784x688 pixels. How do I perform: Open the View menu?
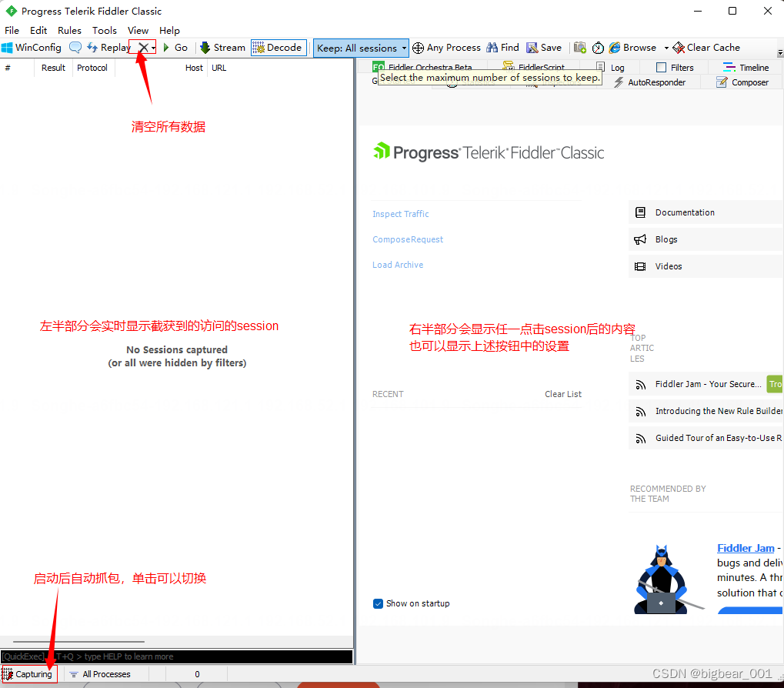point(138,31)
